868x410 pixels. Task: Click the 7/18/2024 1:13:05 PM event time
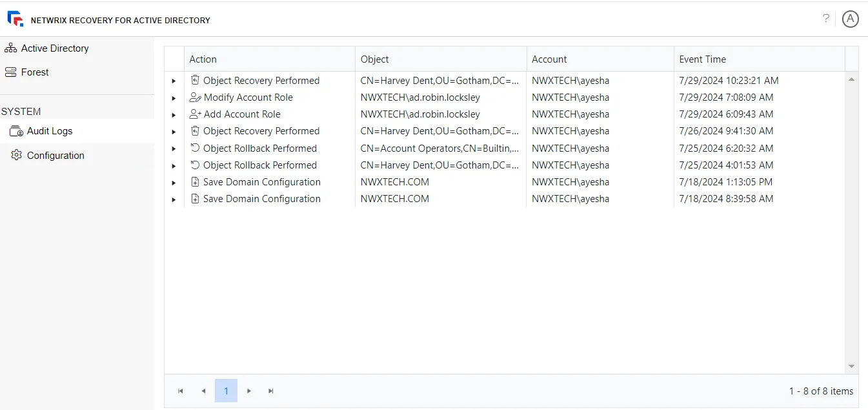[725, 182]
